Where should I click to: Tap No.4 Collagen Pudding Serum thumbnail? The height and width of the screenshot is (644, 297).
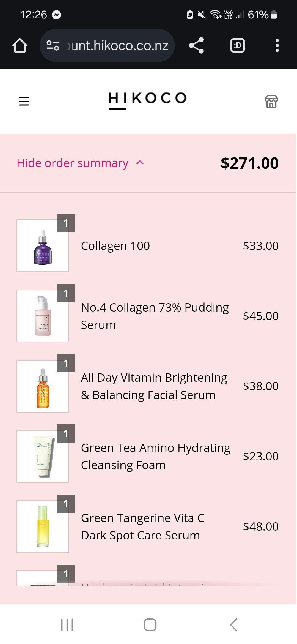pos(43,316)
